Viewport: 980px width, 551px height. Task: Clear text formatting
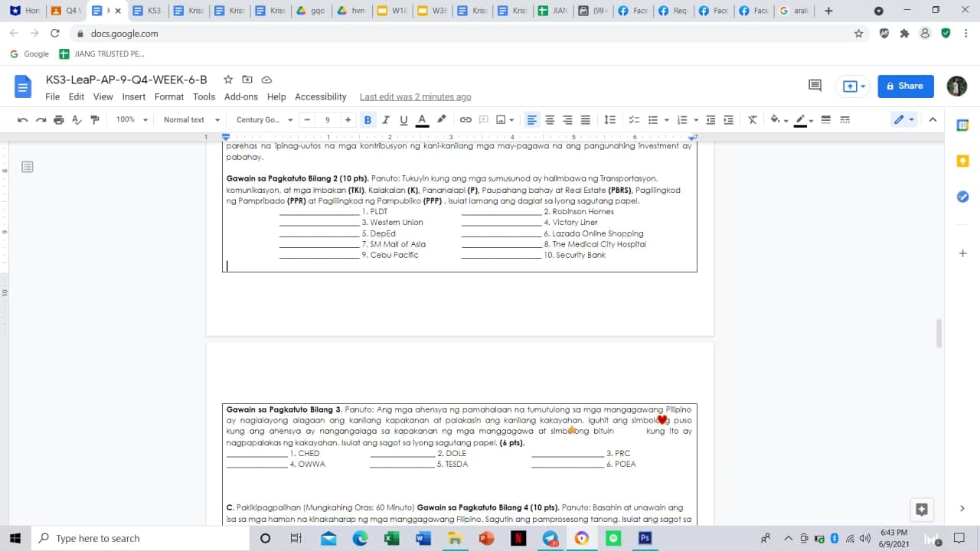[x=753, y=120]
